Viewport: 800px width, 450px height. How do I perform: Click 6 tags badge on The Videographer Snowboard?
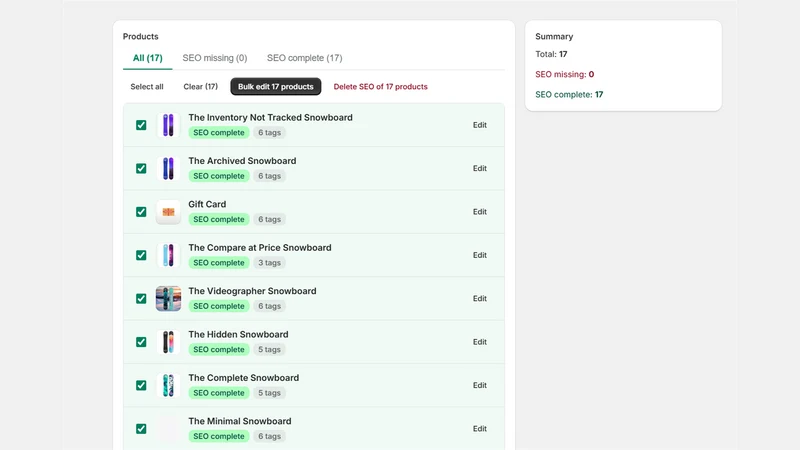[269, 306]
